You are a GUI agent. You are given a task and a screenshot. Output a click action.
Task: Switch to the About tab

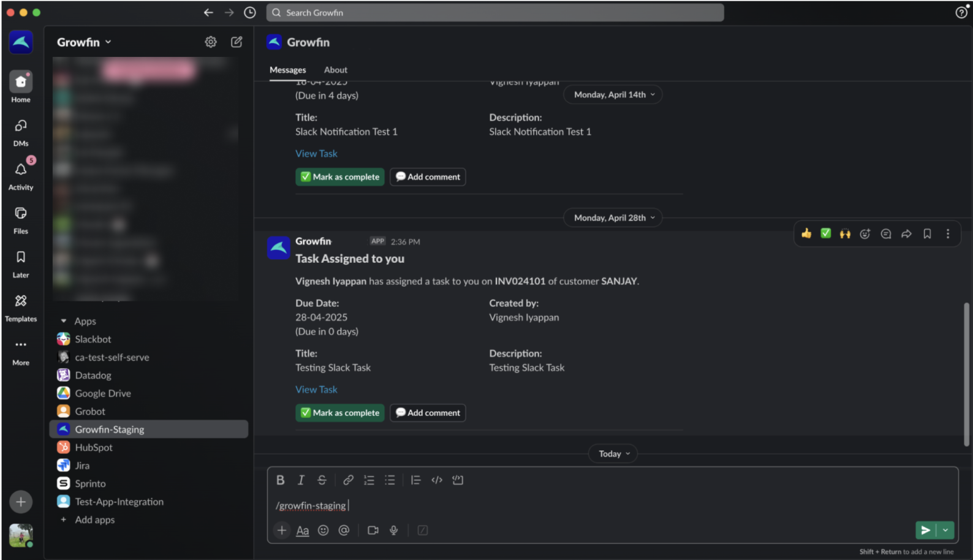[x=336, y=70]
